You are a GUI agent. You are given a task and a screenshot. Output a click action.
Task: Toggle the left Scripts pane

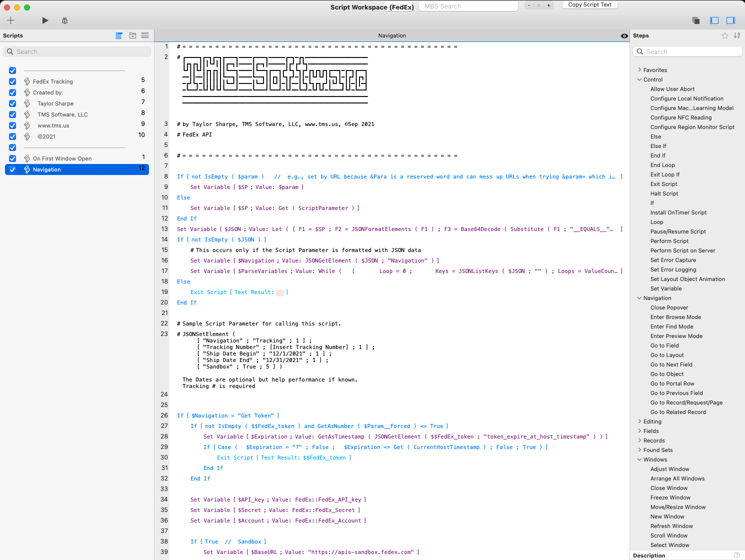[714, 20]
